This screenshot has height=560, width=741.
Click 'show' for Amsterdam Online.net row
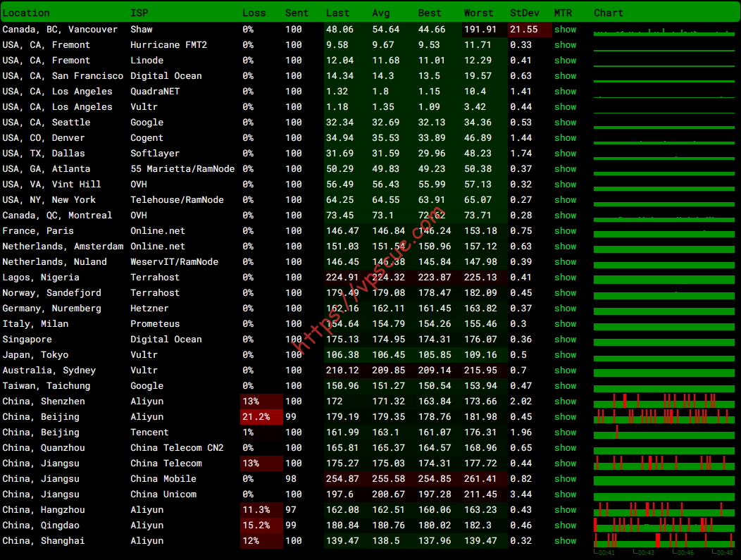(x=565, y=247)
